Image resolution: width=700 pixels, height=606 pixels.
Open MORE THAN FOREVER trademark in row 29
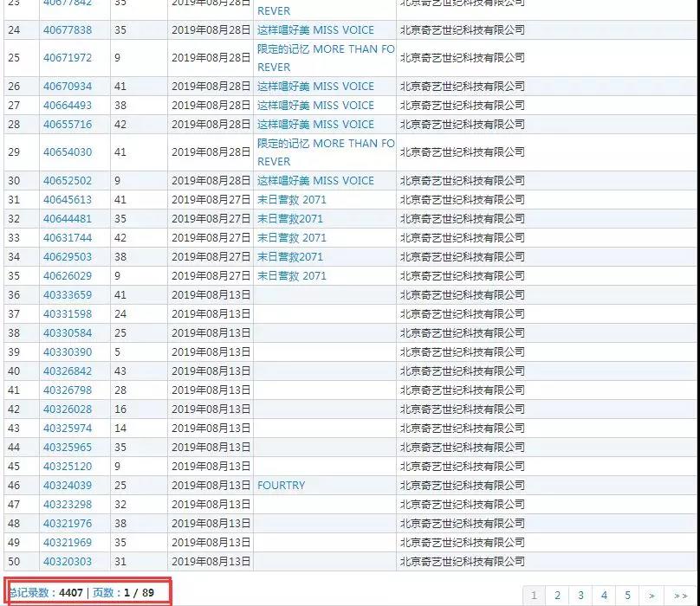pos(326,152)
